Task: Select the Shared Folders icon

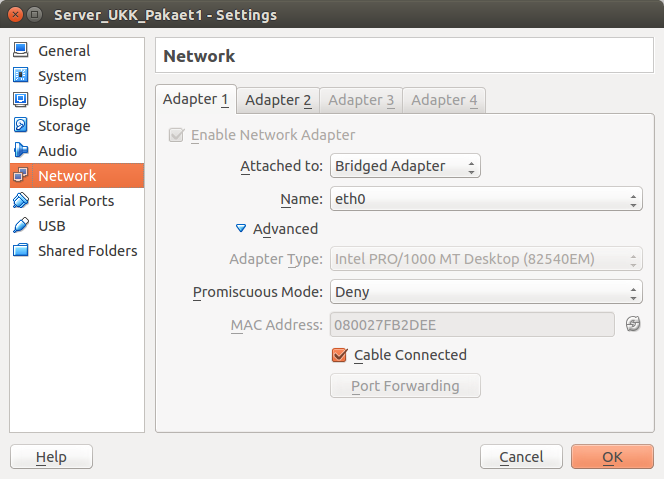Action: pyautogui.click(x=20, y=251)
